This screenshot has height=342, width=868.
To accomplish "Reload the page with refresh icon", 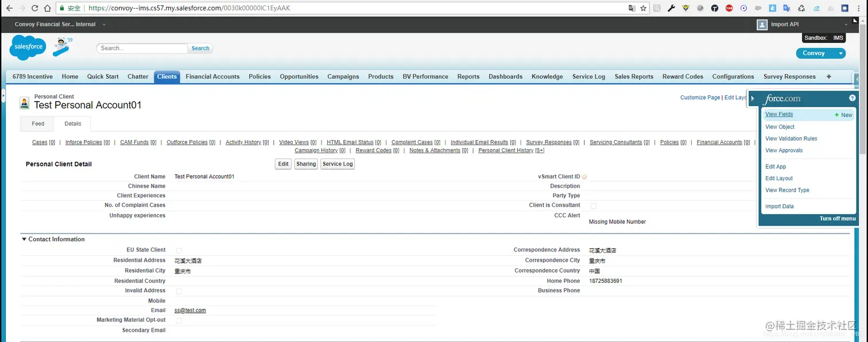I will coord(34,9).
